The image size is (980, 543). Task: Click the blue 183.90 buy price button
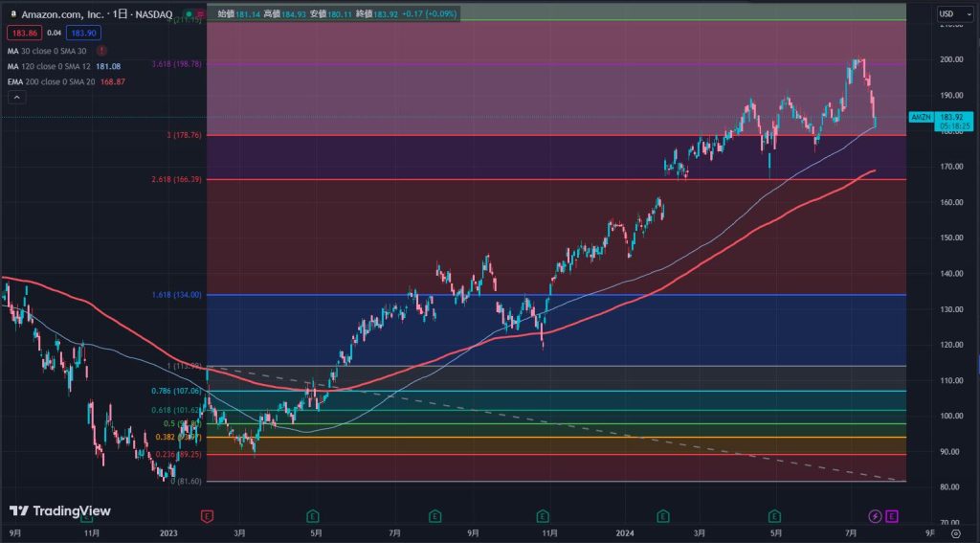(83, 33)
